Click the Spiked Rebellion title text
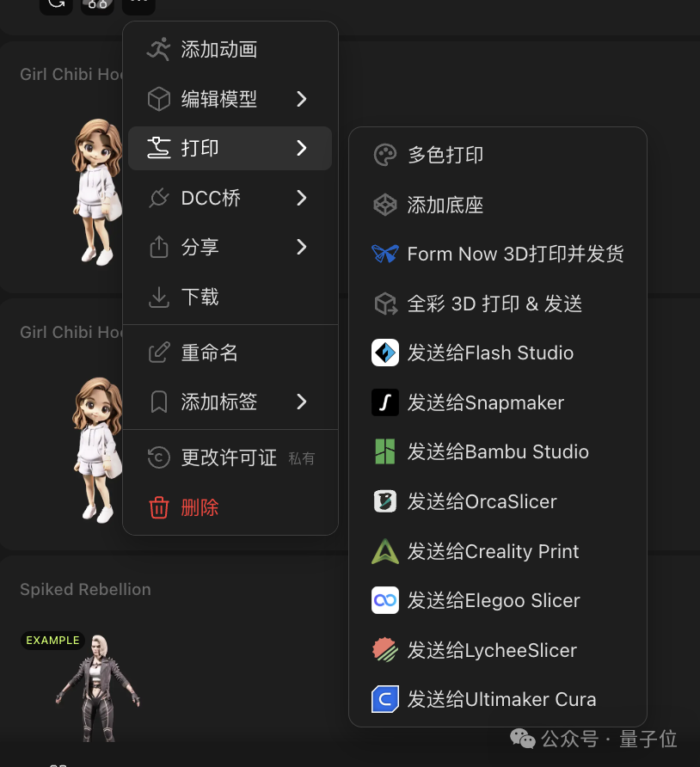The width and height of the screenshot is (700, 767). click(x=86, y=589)
